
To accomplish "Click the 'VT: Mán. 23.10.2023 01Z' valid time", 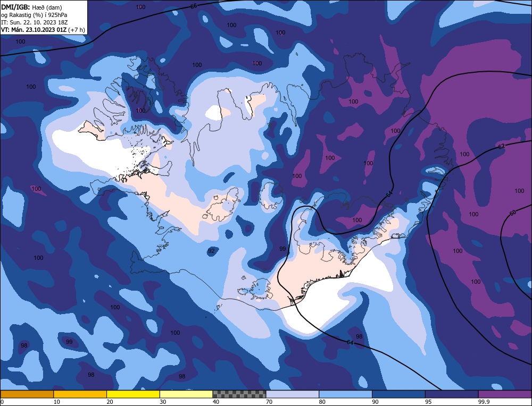I will 34,30.
